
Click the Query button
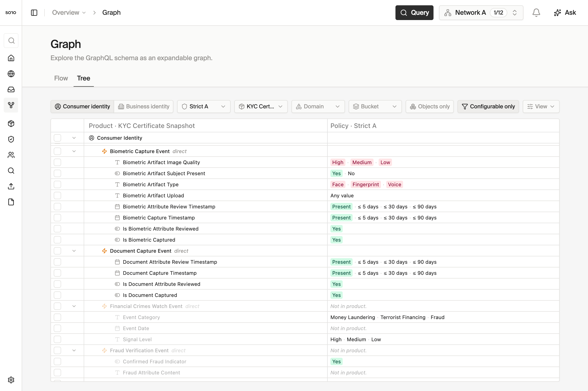coord(414,12)
